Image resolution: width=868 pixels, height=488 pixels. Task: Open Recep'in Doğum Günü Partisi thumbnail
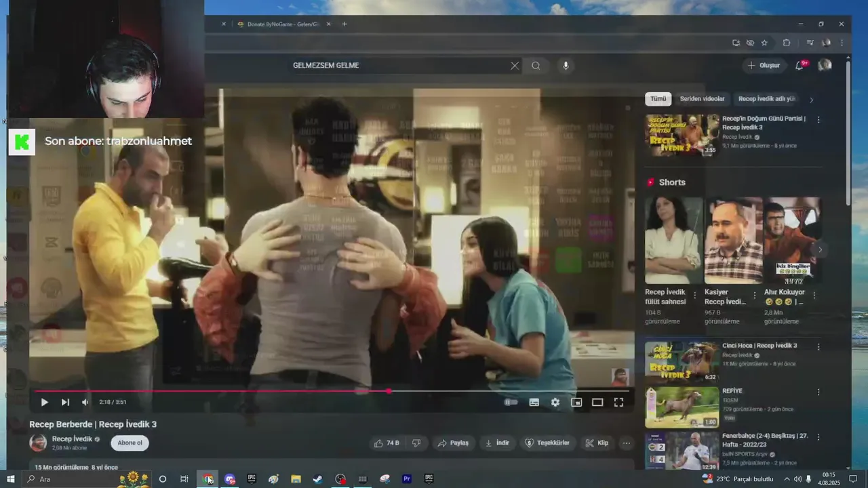682,135
